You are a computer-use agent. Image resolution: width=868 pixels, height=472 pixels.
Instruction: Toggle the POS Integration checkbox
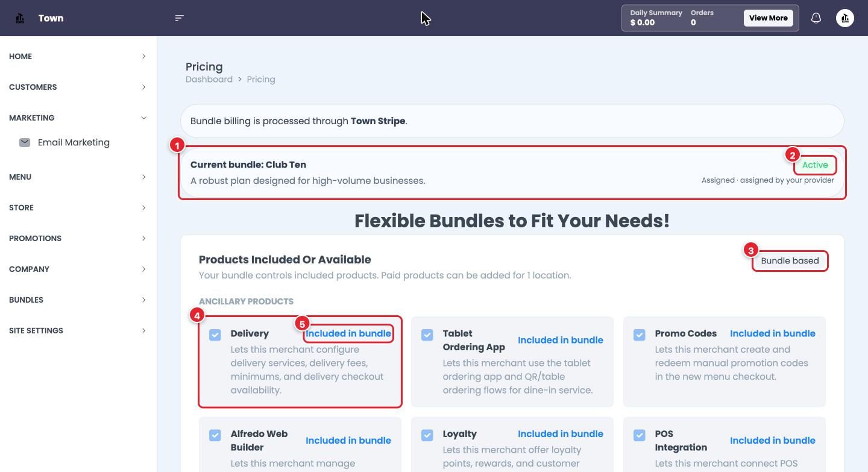[640, 435]
